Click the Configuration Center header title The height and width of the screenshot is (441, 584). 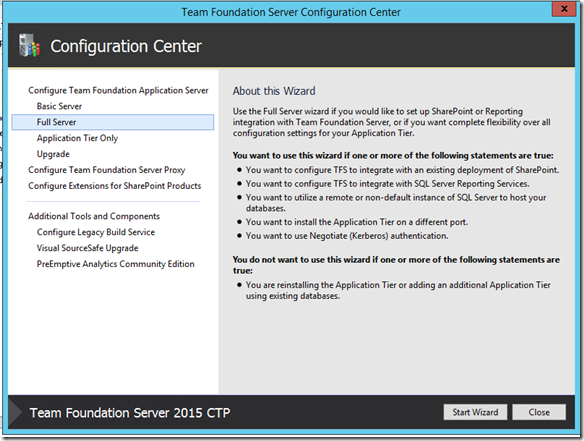126,46
